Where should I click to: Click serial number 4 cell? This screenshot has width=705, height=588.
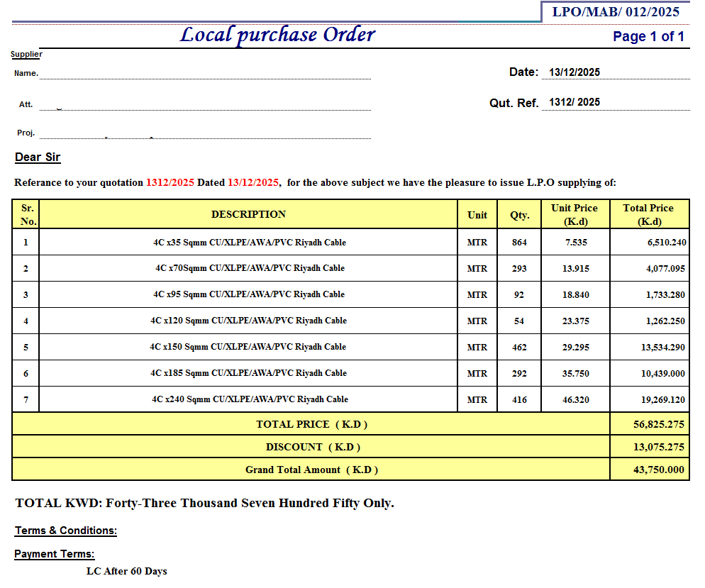point(26,321)
